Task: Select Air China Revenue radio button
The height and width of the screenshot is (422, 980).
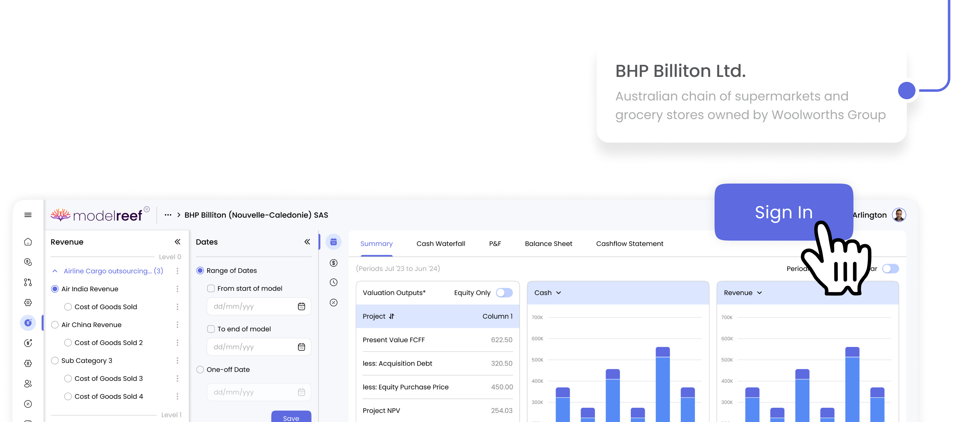Action: click(x=55, y=325)
